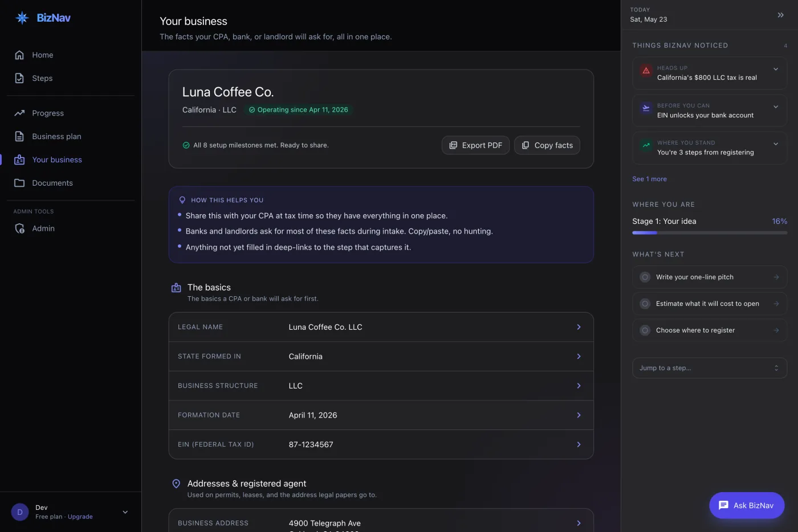
Task: Click the See 1 more link
Action: [649, 179]
